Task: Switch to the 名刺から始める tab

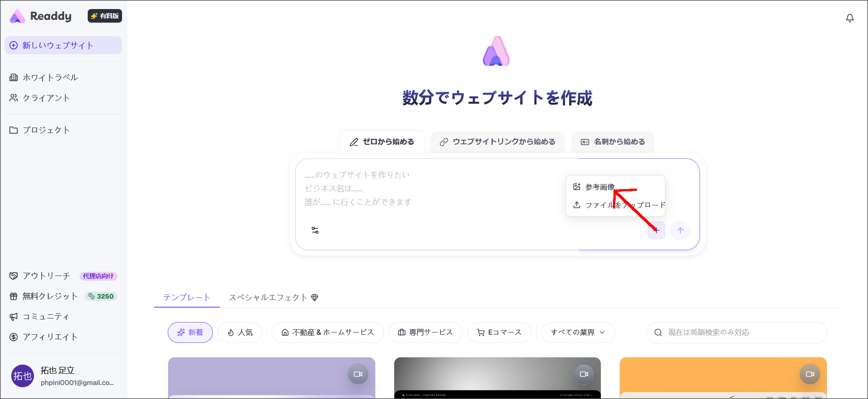Action: pyautogui.click(x=613, y=142)
